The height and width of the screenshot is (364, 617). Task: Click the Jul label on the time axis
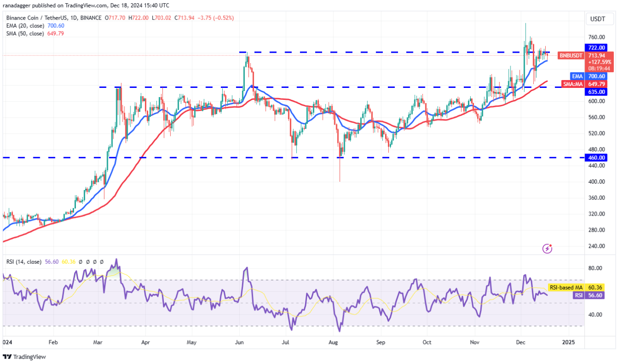click(285, 343)
